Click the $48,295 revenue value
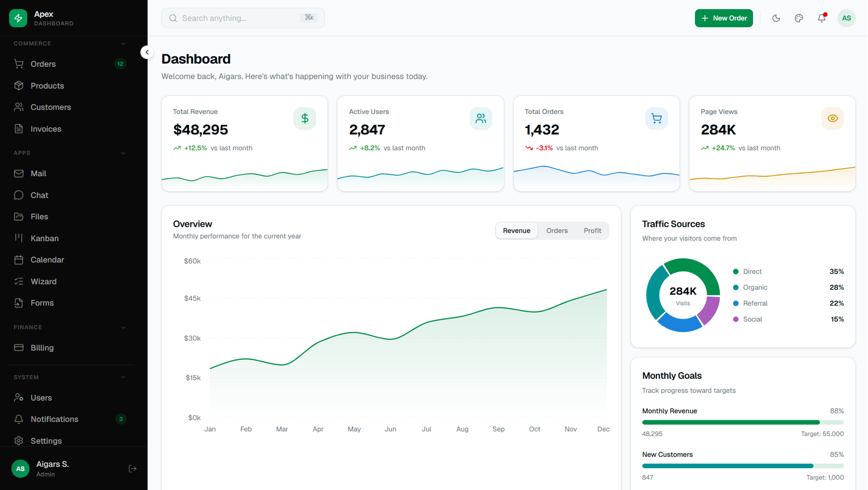The image size is (868, 490). tap(200, 130)
